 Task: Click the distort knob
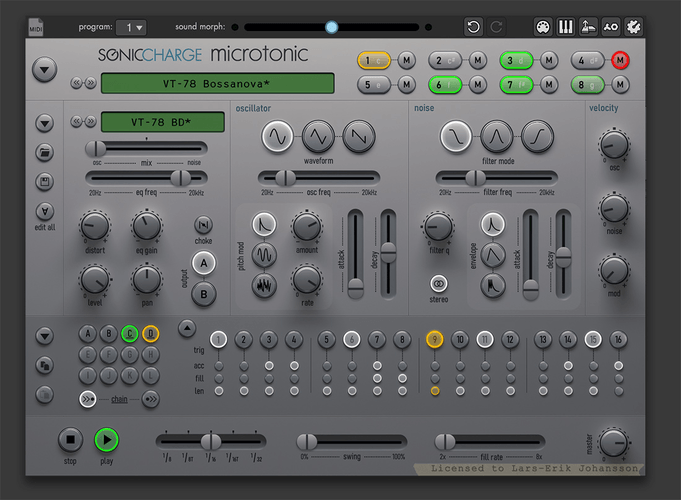point(95,226)
